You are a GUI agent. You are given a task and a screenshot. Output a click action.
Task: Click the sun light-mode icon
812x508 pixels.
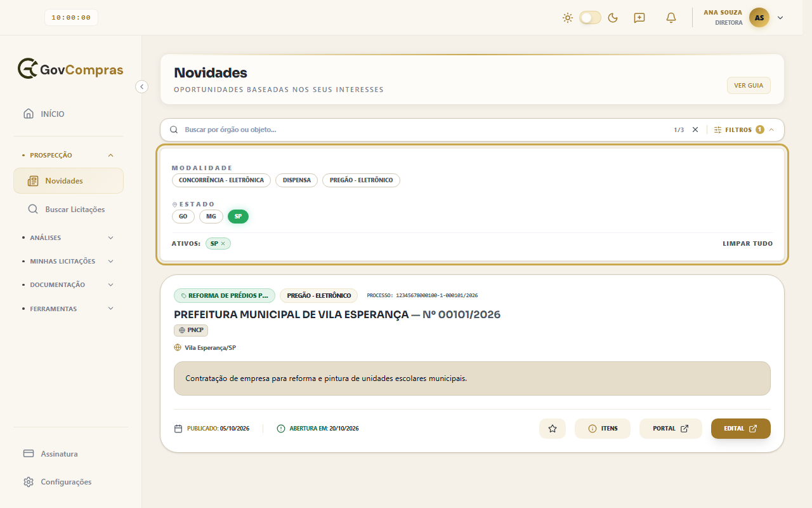pos(568,18)
